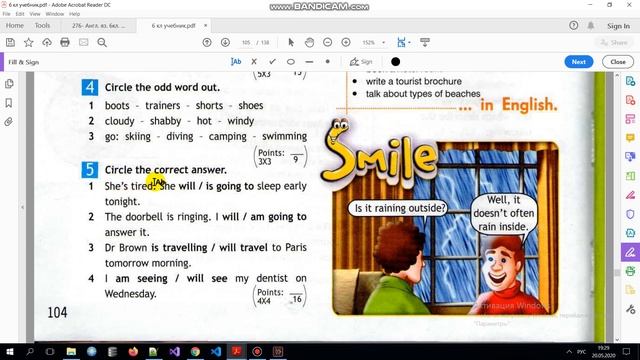Close Fill & Sign toolbar
Image resolution: width=640 pixels, height=360 pixels.
point(618,62)
